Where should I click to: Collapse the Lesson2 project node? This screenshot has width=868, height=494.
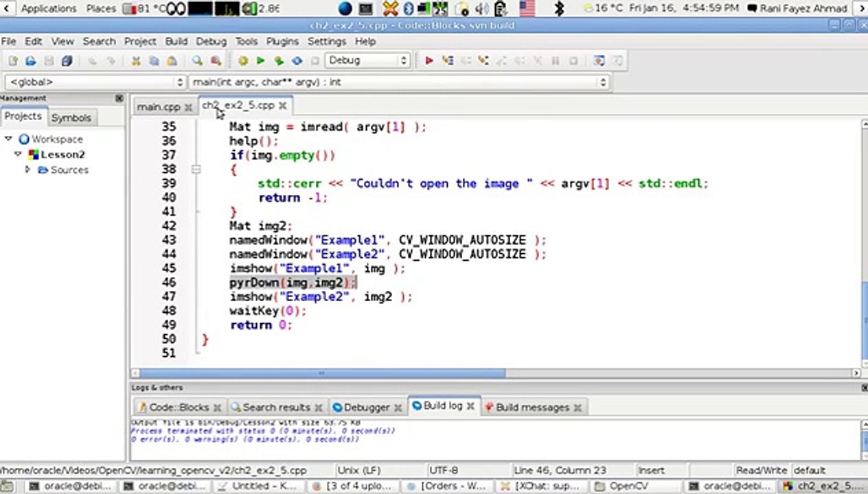click(x=19, y=154)
